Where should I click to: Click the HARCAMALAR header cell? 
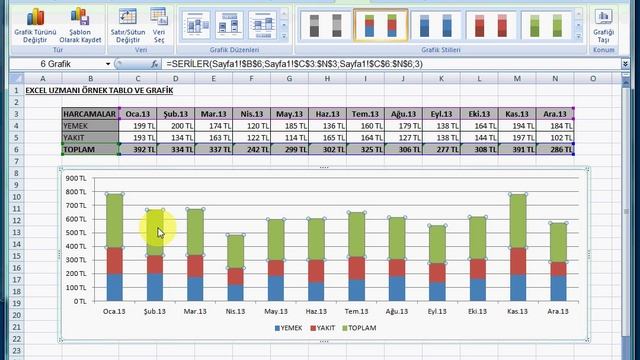(x=90, y=114)
